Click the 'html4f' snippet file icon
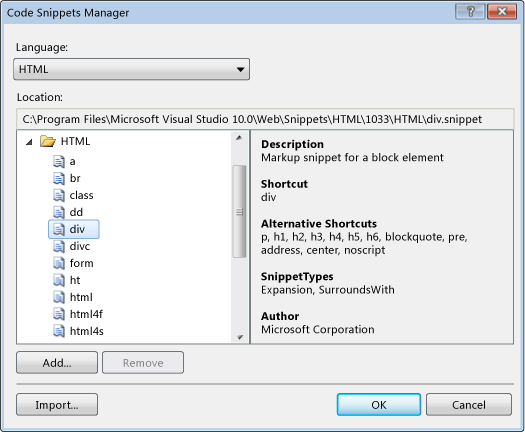Screen dimensions: 525x432 point(59,314)
